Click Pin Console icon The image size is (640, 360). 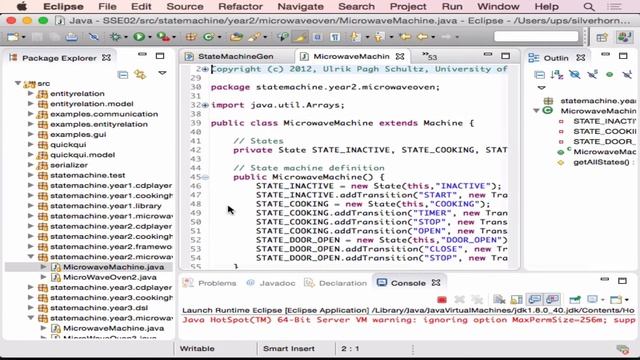[x=575, y=300]
